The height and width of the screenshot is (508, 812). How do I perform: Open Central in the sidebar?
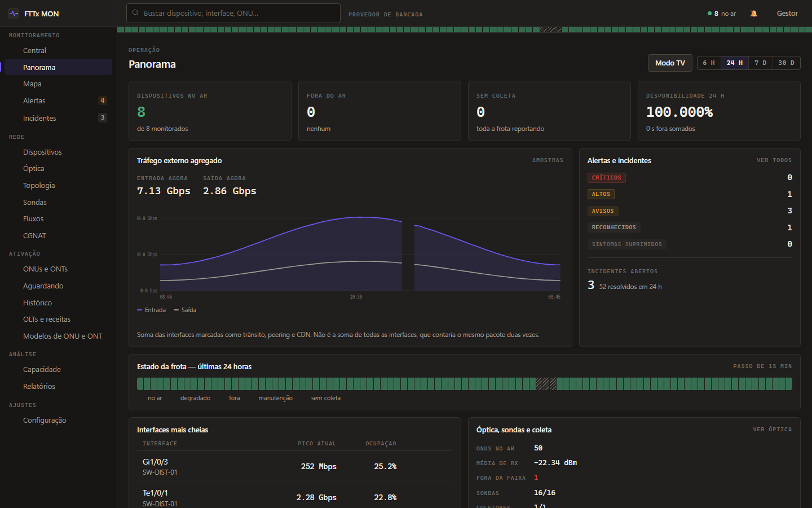pyautogui.click(x=58, y=50)
